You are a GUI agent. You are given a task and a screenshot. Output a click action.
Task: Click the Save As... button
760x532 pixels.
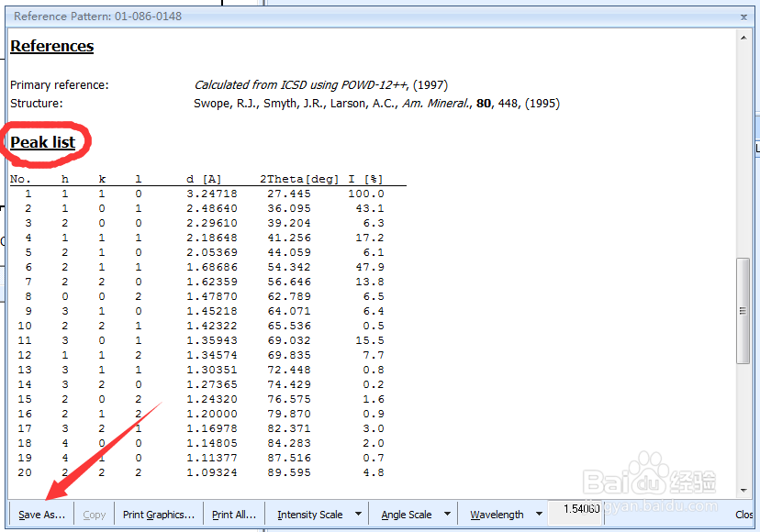pos(41,515)
